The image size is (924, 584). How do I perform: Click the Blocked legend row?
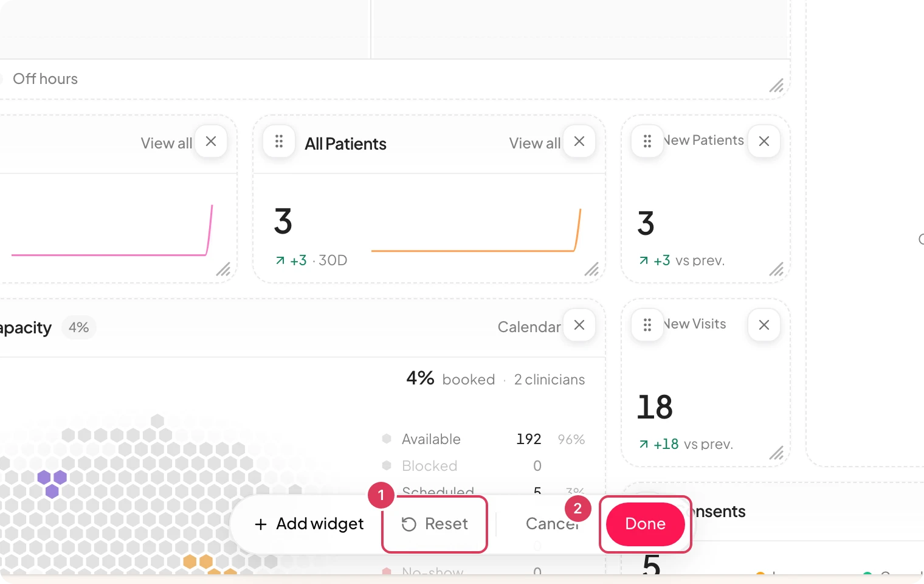point(462,466)
